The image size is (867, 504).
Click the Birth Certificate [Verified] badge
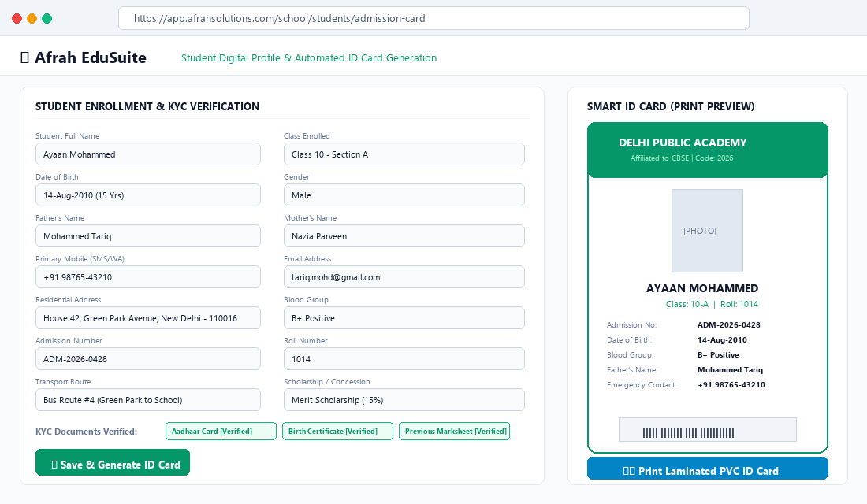(x=337, y=431)
